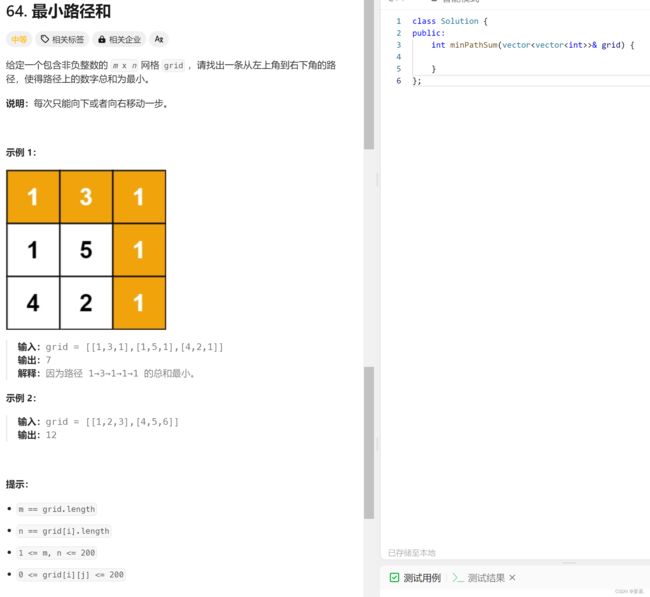Click the 1 <= m, n <= 200 constraint
The height and width of the screenshot is (597, 650).
click(x=57, y=553)
